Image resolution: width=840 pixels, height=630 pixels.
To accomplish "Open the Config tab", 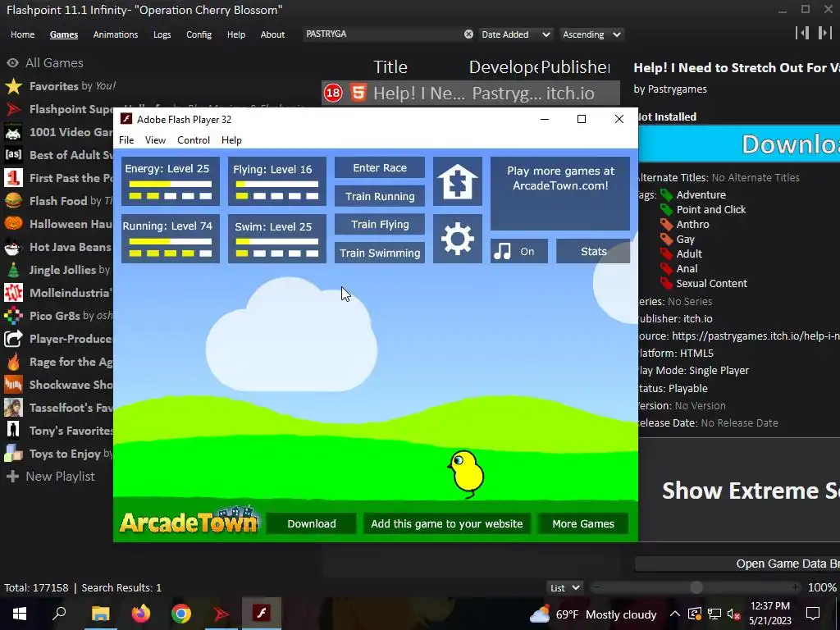I will [x=199, y=34].
